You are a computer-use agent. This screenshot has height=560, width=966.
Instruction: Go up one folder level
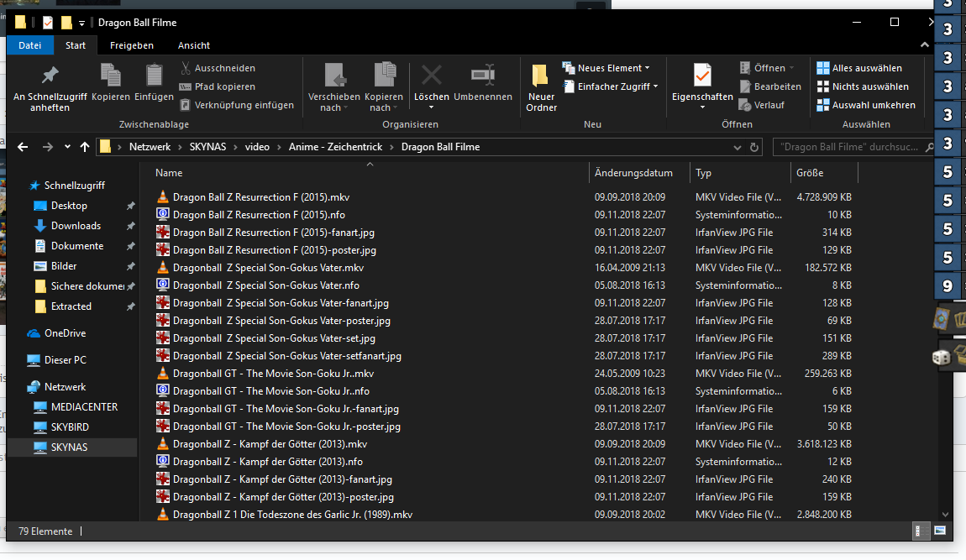click(x=84, y=147)
